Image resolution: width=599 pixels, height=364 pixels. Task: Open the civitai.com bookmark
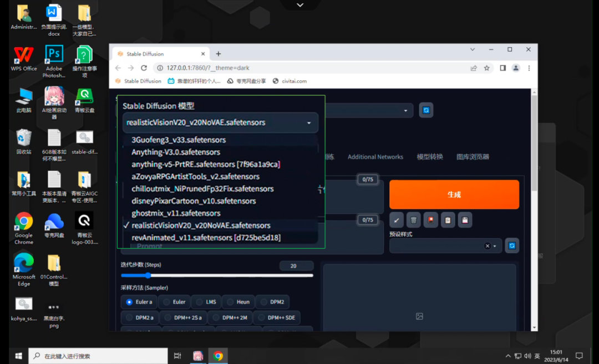pyautogui.click(x=290, y=81)
